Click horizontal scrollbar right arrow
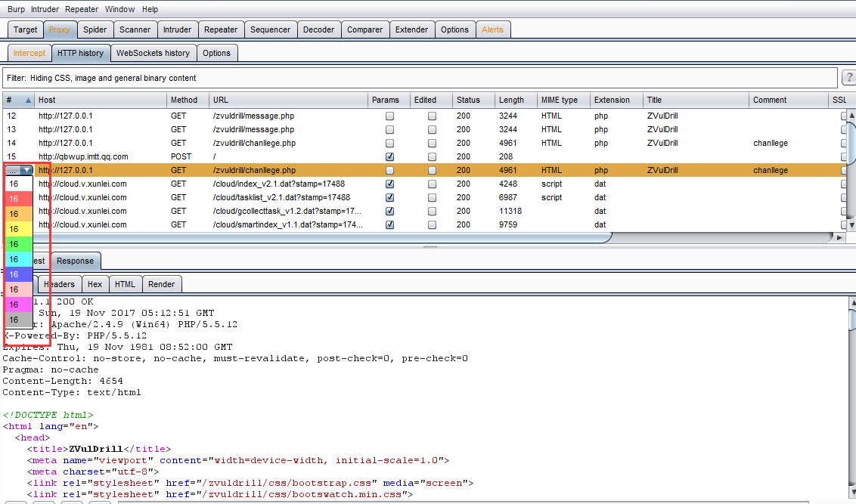This screenshot has width=856, height=504. coord(839,238)
